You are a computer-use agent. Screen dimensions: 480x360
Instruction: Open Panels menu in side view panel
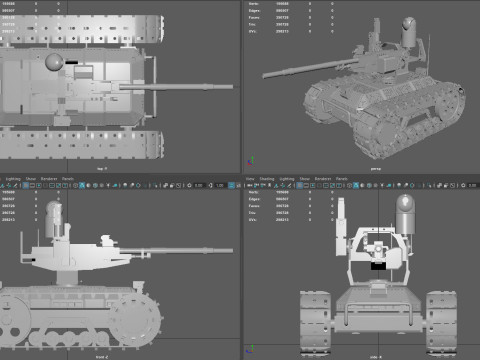341,179
